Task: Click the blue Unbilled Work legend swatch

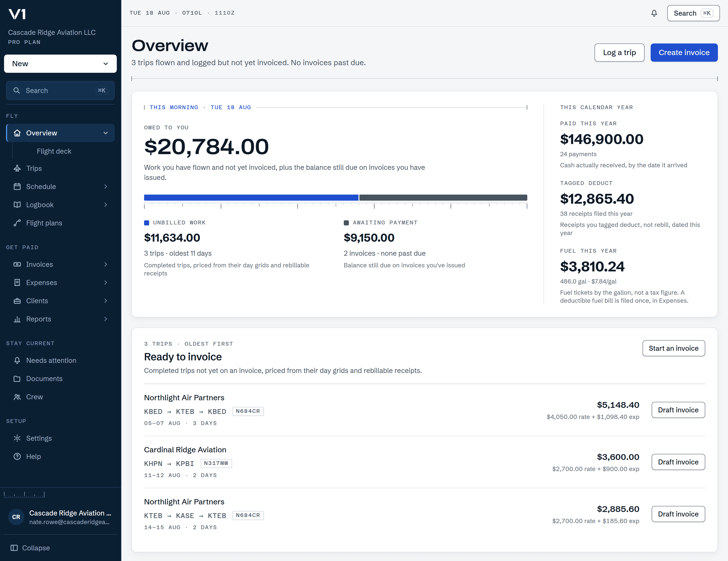Action: click(x=146, y=223)
